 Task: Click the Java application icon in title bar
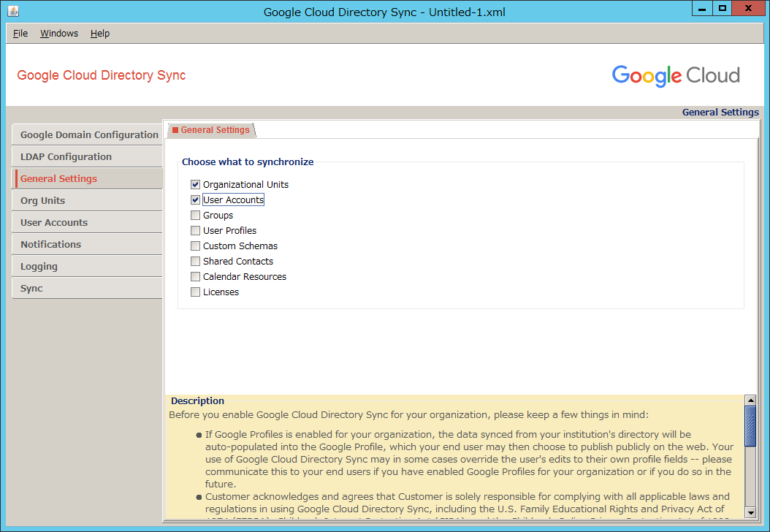point(13,11)
